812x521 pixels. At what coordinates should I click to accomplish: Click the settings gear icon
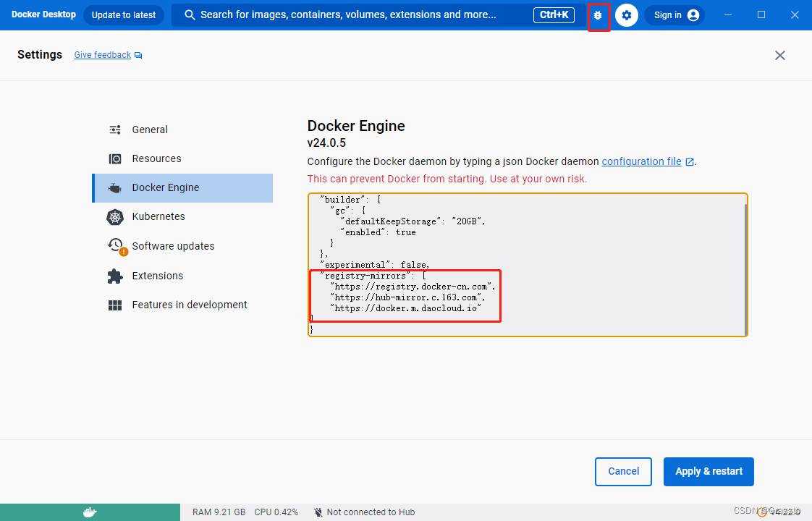point(627,15)
